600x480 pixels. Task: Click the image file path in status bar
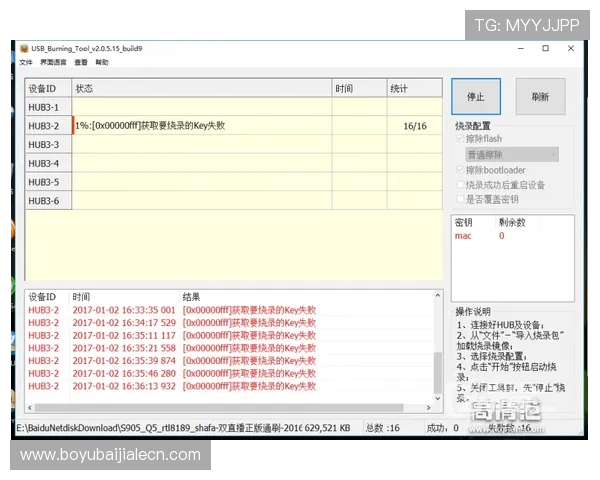click(x=159, y=428)
